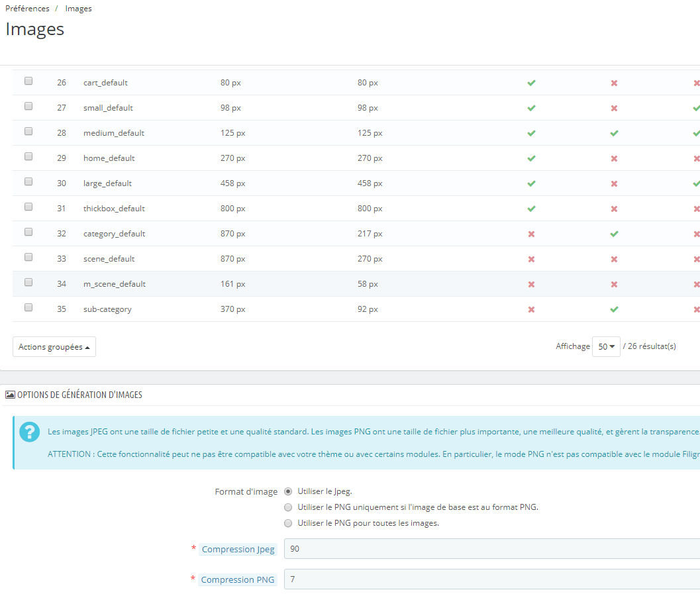
Task: Focus the Compression Jpeg field showing 90
Action: 492,549
